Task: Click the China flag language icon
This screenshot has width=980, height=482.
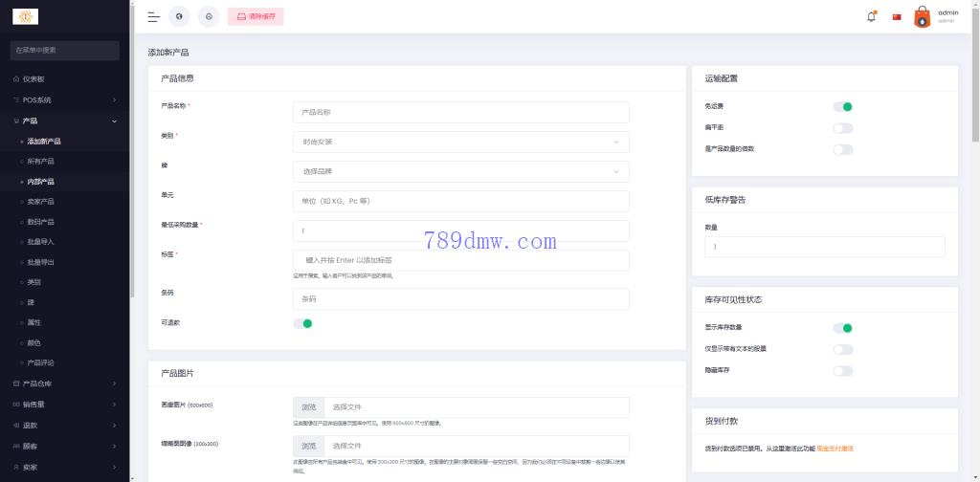Action: point(897,17)
